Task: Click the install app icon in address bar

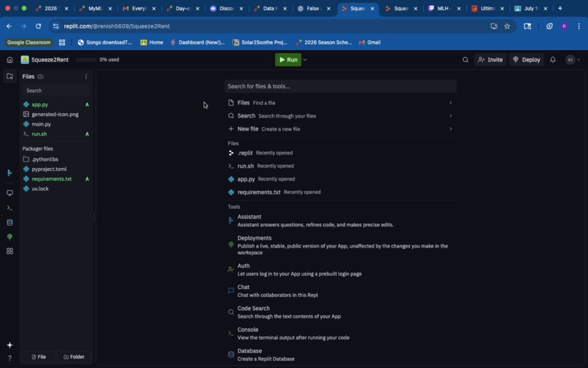Action: pos(493,26)
